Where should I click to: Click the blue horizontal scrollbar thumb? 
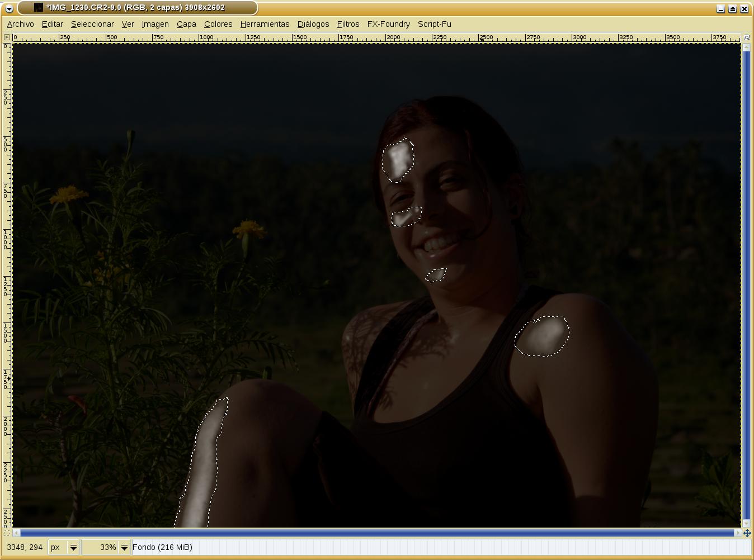(x=377, y=533)
